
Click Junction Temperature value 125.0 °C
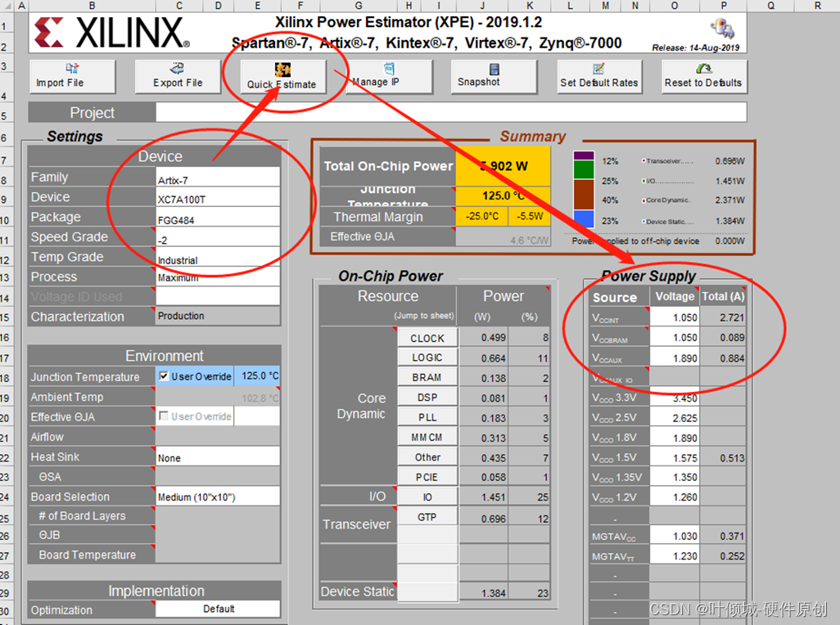[x=257, y=376]
